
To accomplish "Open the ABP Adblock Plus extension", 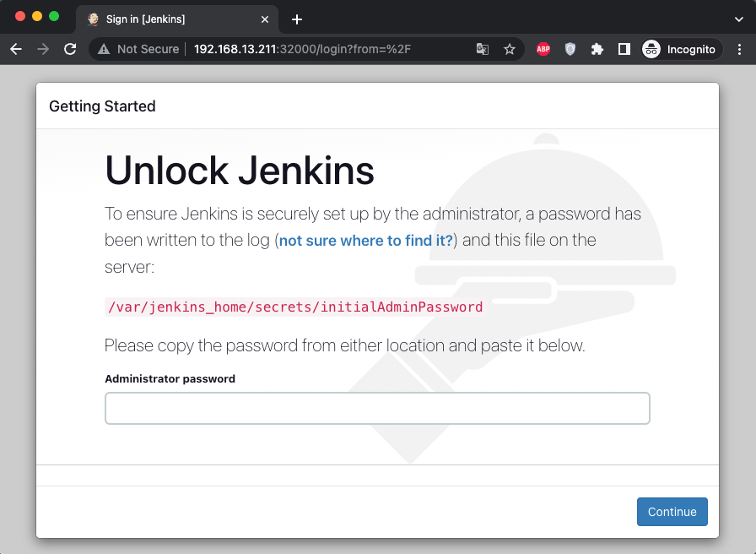I will coord(543,49).
